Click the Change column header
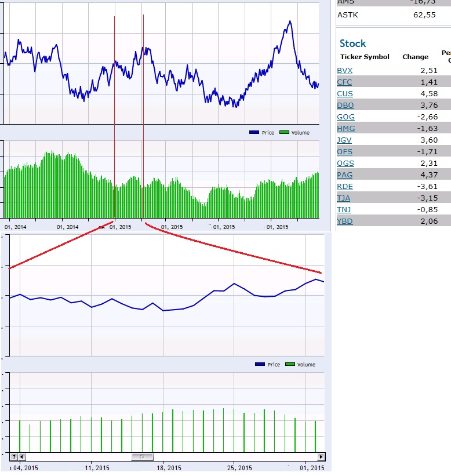The height and width of the screenshot is (476, 451). [415, 57]
